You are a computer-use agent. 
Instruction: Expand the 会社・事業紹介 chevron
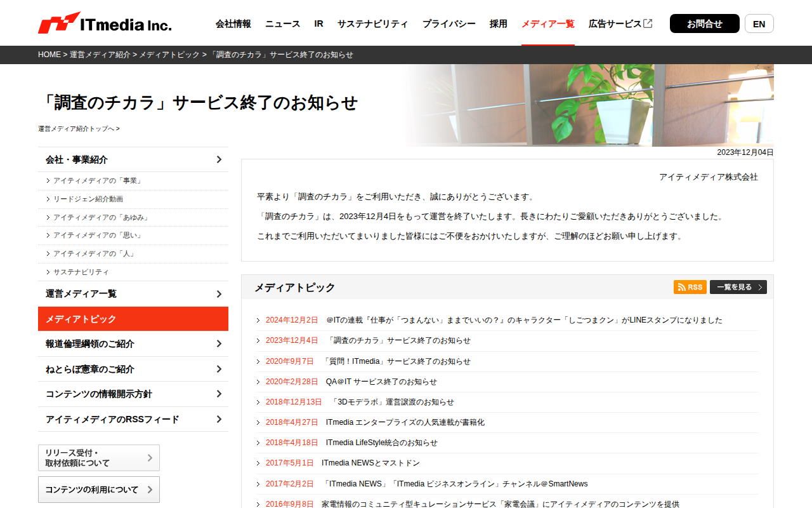(219, 159)
